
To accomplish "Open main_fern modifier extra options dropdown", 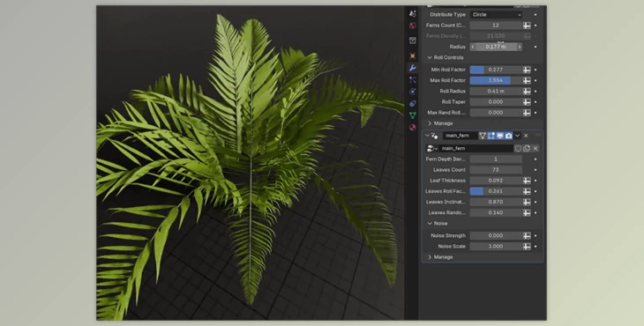I will 518,136.
